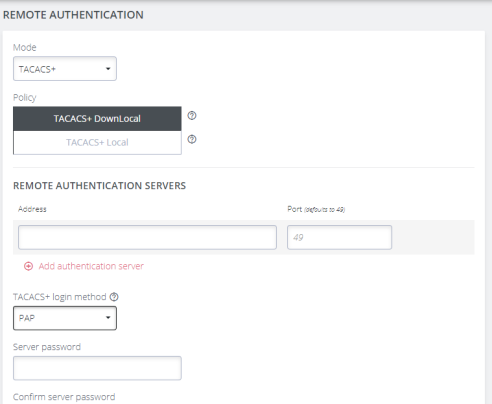Click the arrow in the Mode combo box
492x404 pixels.
108,69
